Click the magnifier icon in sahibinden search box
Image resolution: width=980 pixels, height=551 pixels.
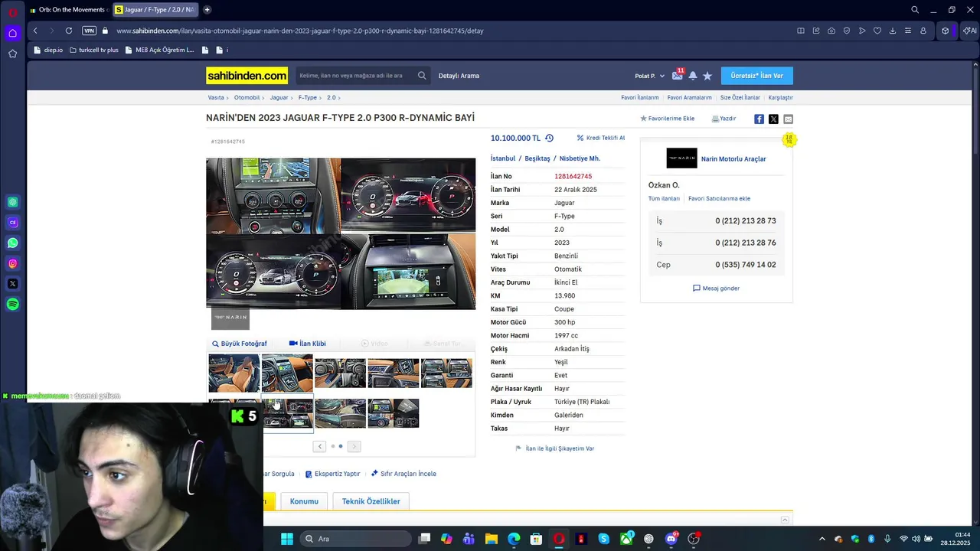pyautogui.click(x=422, y=76)
